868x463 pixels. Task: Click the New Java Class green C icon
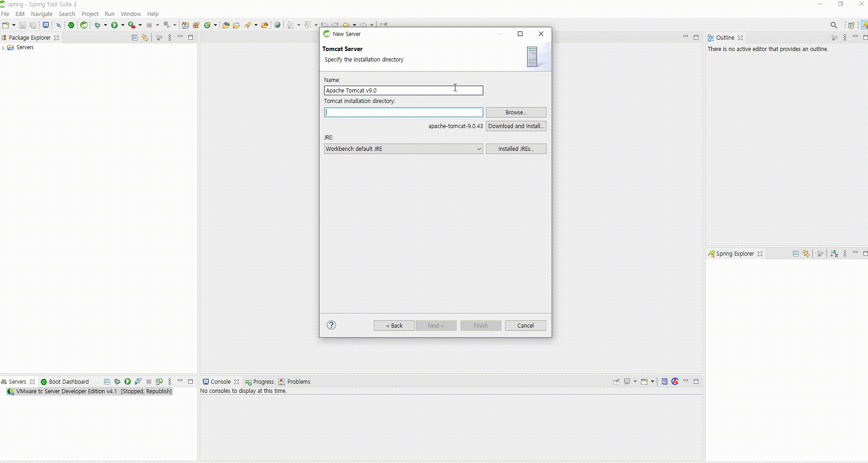click(x=207, y=25)
